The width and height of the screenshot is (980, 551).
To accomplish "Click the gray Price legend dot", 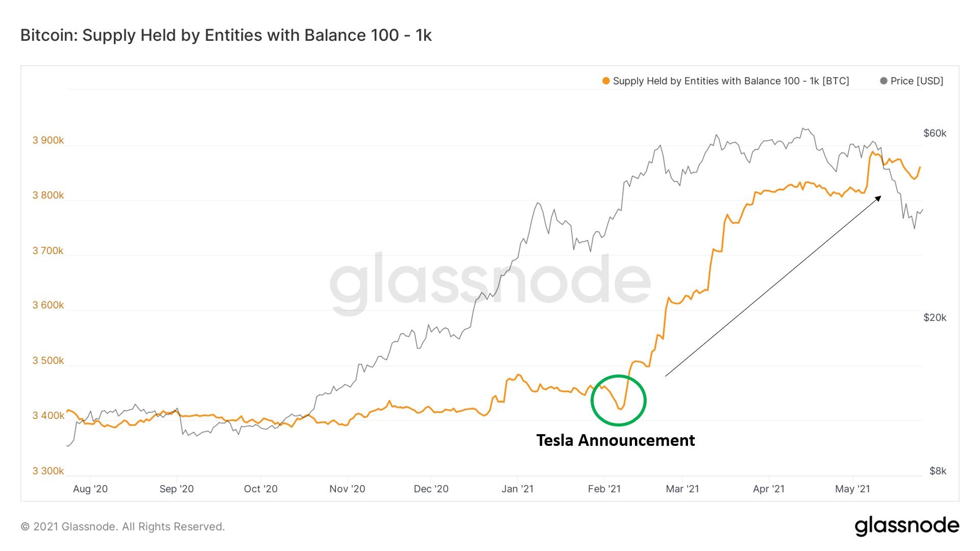I will [x=884, y=81].
